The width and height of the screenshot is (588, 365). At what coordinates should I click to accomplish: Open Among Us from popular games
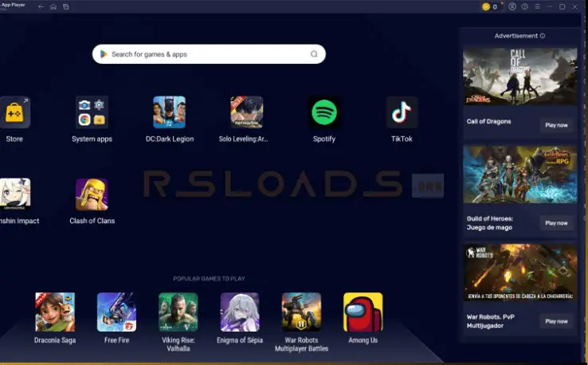point(363,312)
